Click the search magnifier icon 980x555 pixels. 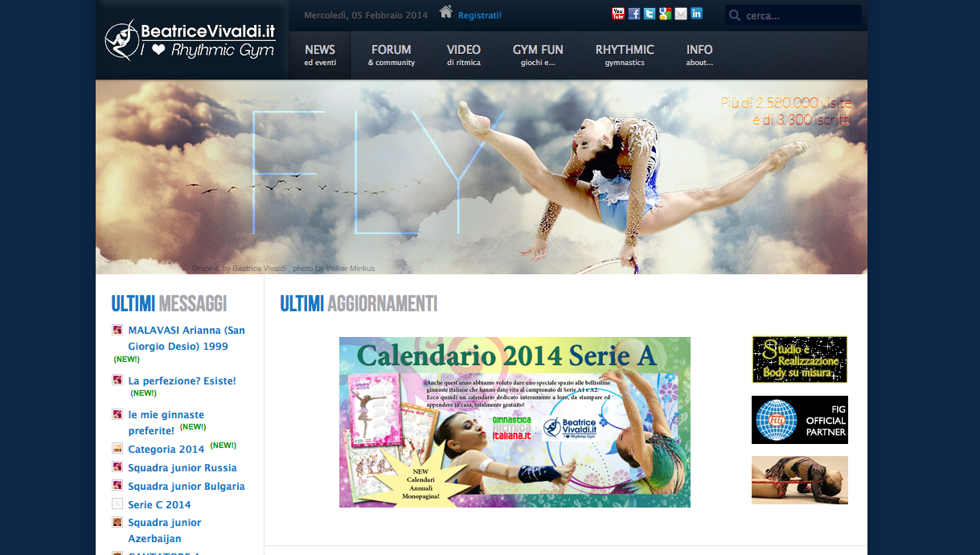click(735, 15)
